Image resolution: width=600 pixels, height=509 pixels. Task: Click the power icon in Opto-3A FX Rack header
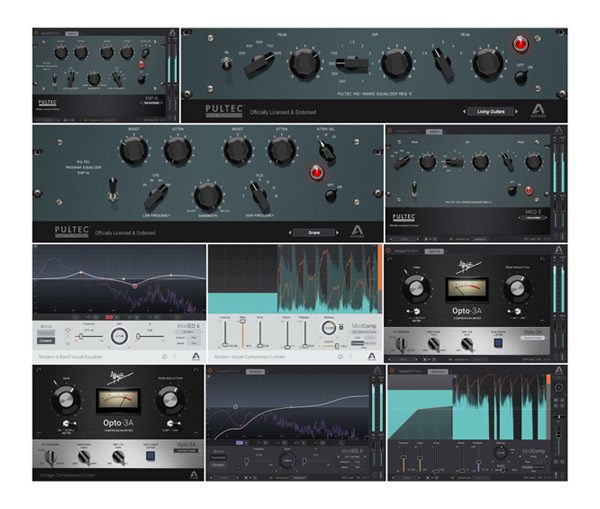388,251
